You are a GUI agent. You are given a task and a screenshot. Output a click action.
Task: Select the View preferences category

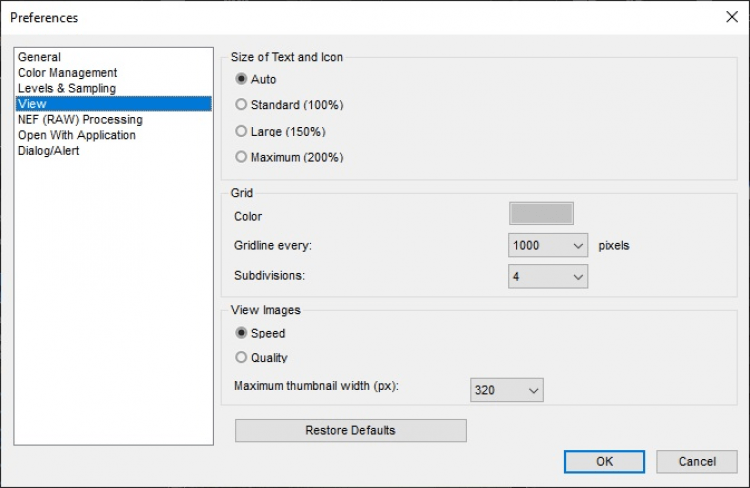point(32,104)
